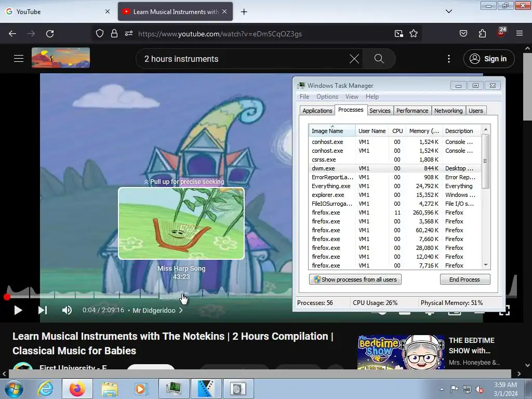The height and width of the screenshot is (399, 532).
Task: Switch to the Networking tab
Action: pyautogui.click(x=448, y=111)
